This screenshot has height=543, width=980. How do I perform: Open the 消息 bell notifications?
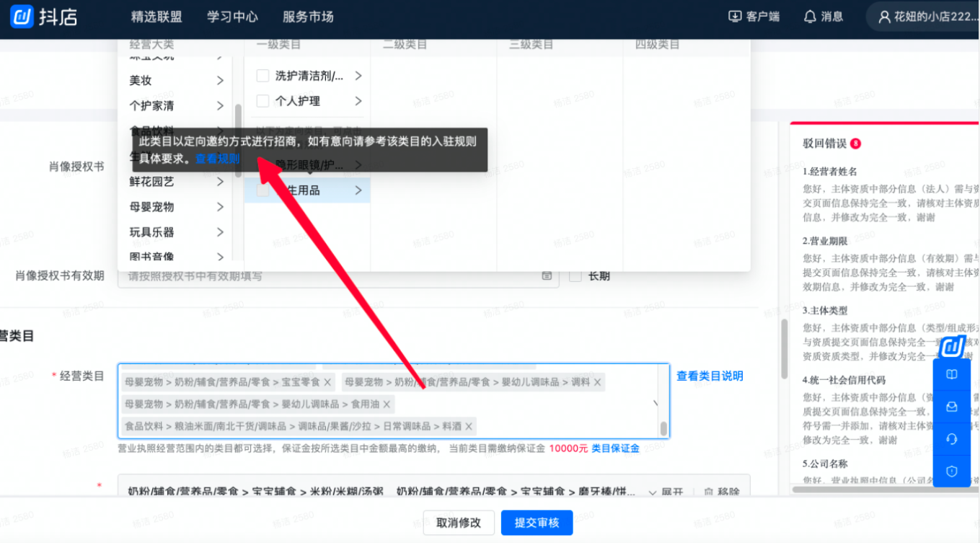(x=810, y=17)
